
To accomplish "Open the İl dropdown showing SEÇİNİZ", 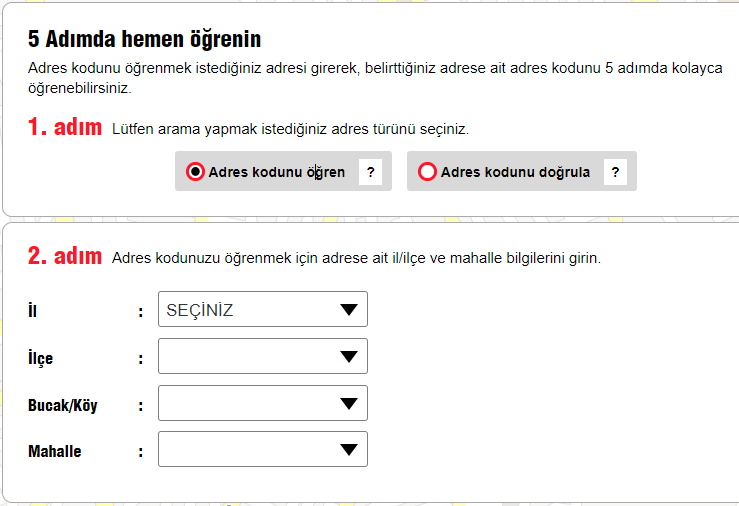I will point(250,310).
